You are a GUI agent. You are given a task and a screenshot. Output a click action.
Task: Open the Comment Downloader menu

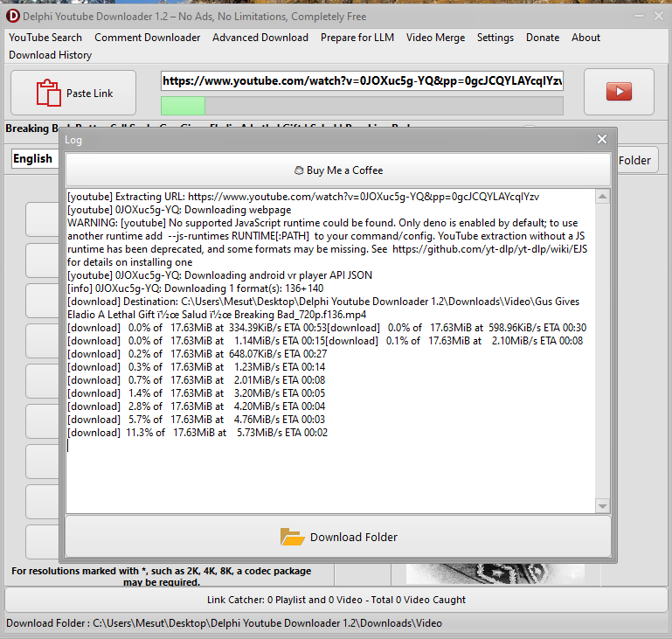click(148, 38)
